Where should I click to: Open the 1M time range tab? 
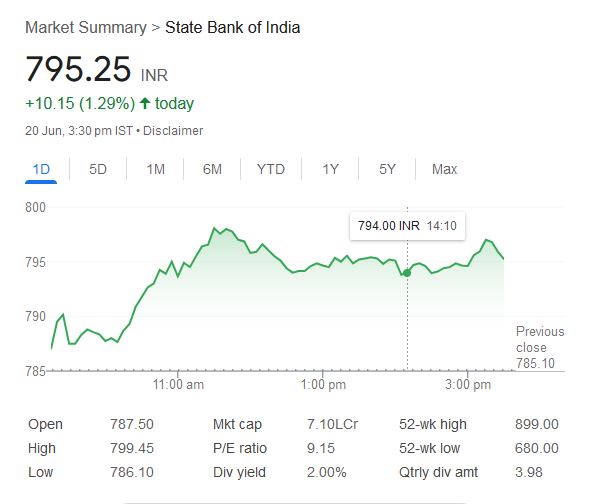point(155,169)
